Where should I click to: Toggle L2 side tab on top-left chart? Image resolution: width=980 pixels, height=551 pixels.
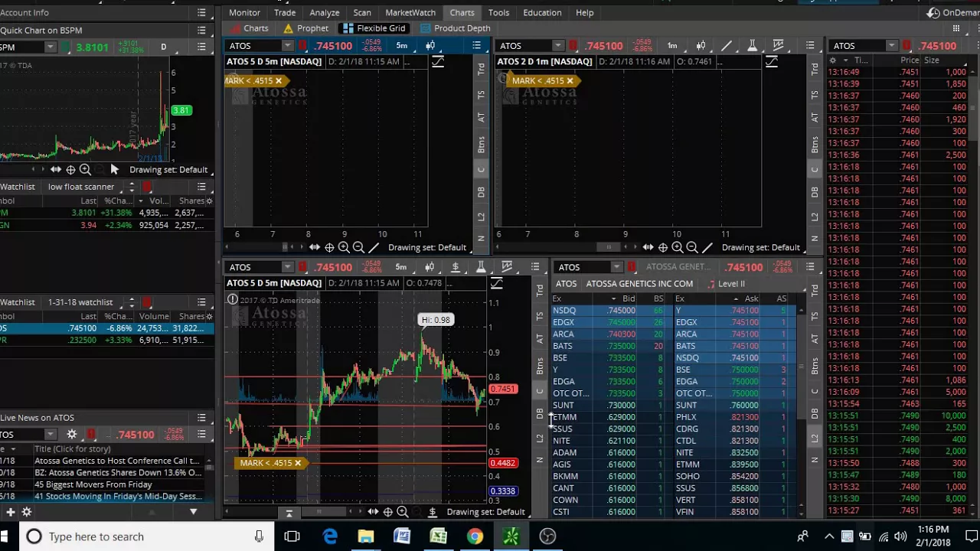click(x=481, y=217)
